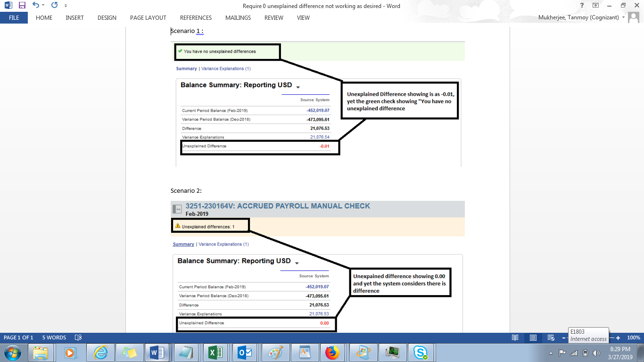Open the Undo history dropdown arrow
This screenshot has width=644, height=362.
(x=43, y=6)
